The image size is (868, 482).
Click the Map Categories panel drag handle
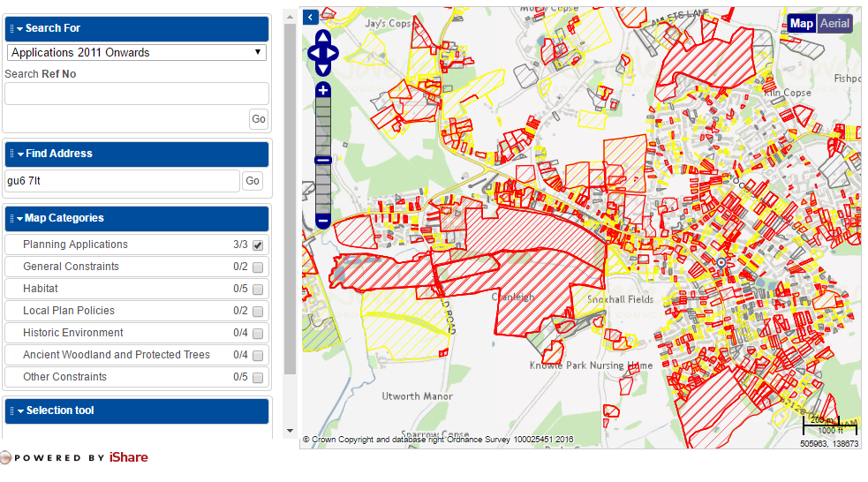tap(12, 219)
